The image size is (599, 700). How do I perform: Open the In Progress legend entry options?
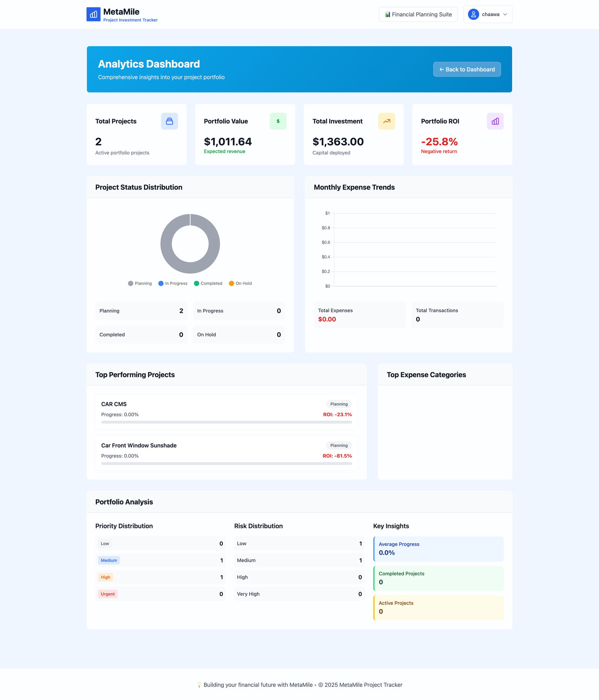(x=173, y=284)
